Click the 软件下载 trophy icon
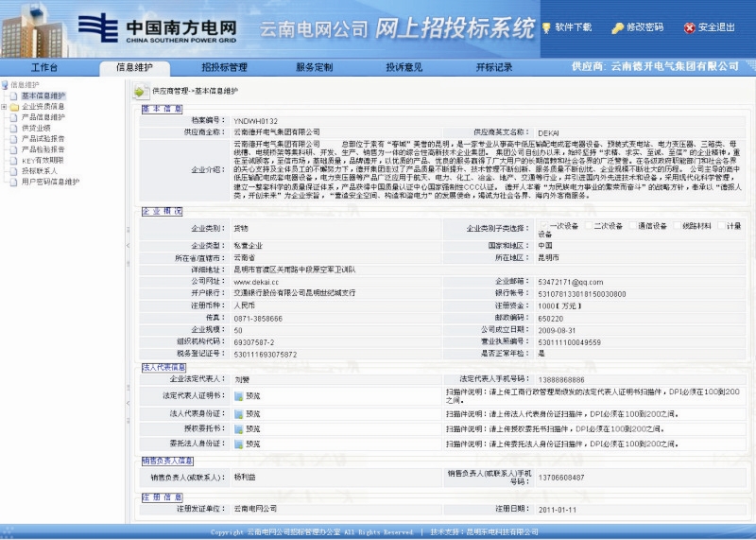Screen dimensions: 756x540 click(x=546, y=27)
